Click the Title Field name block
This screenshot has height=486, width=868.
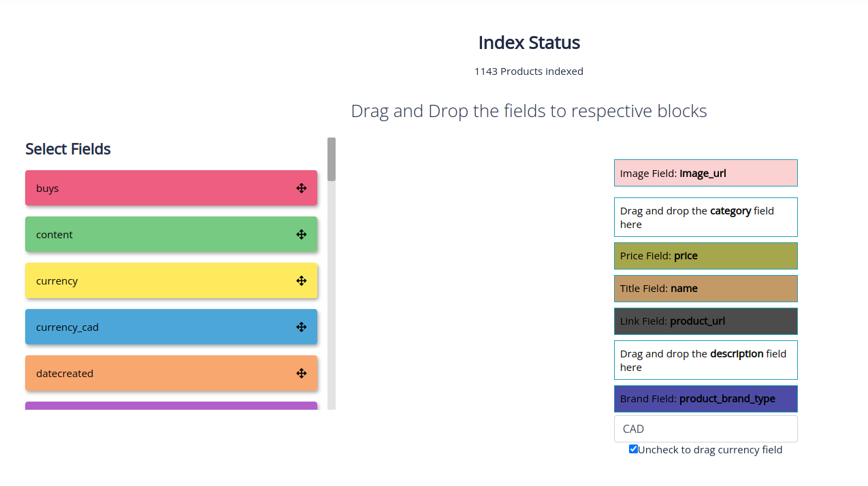coord(705,289)
